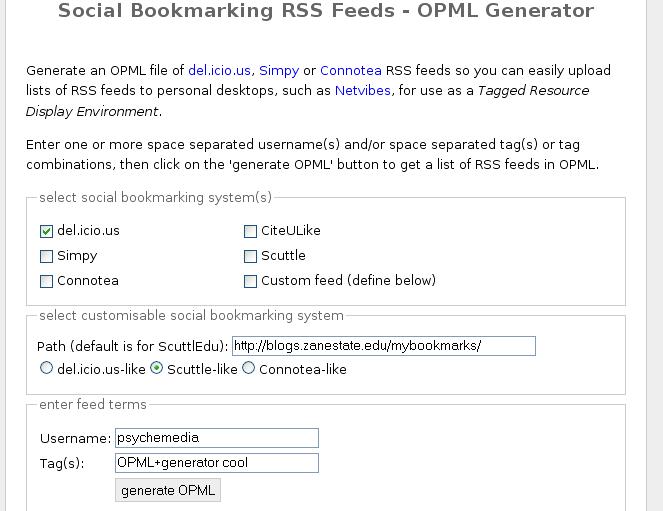Click into the Username field

pyautogui.click(x=217, y=438)
